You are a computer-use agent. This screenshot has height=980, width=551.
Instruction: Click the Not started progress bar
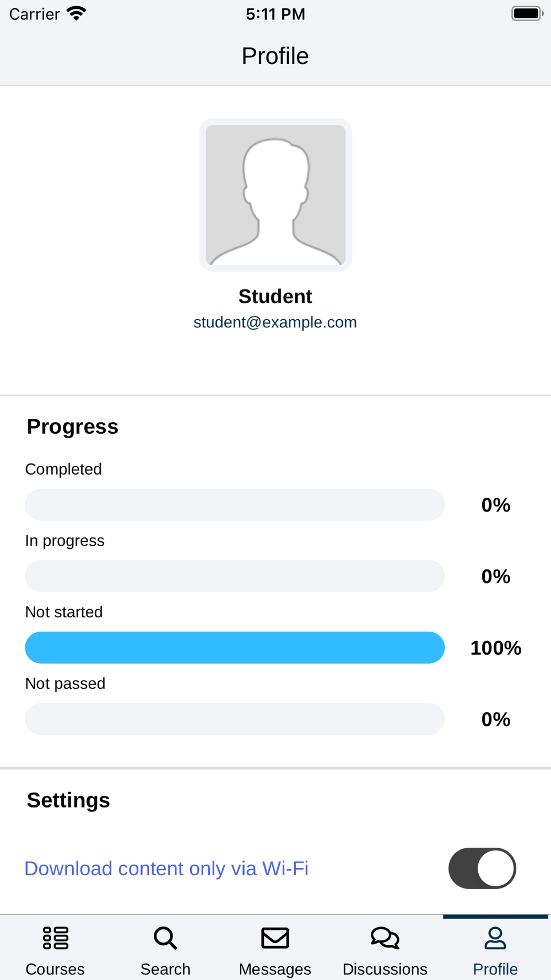click(235, 648)
